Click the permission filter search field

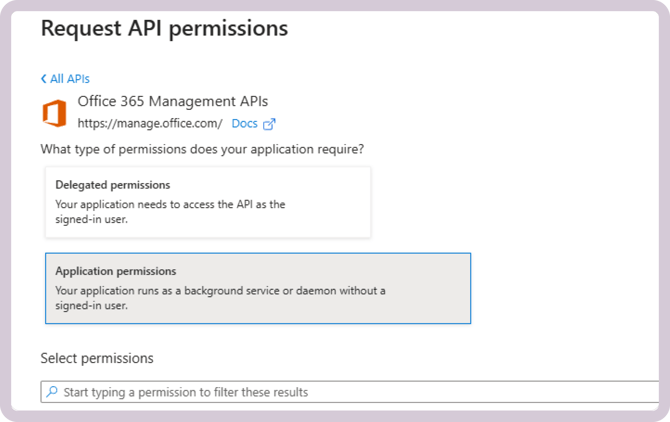click(350, 392)
